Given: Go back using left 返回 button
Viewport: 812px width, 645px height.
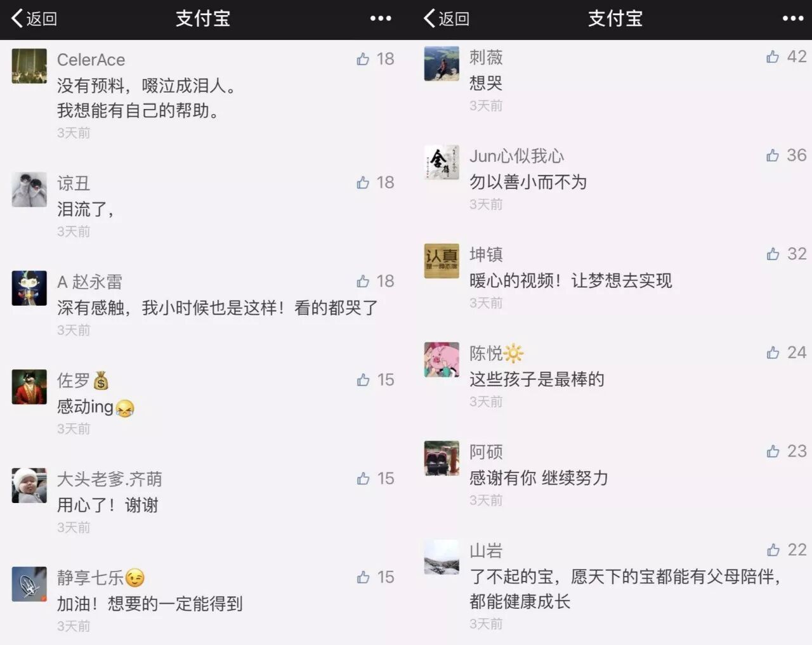Looking at the screenshot, I should 34,18.
